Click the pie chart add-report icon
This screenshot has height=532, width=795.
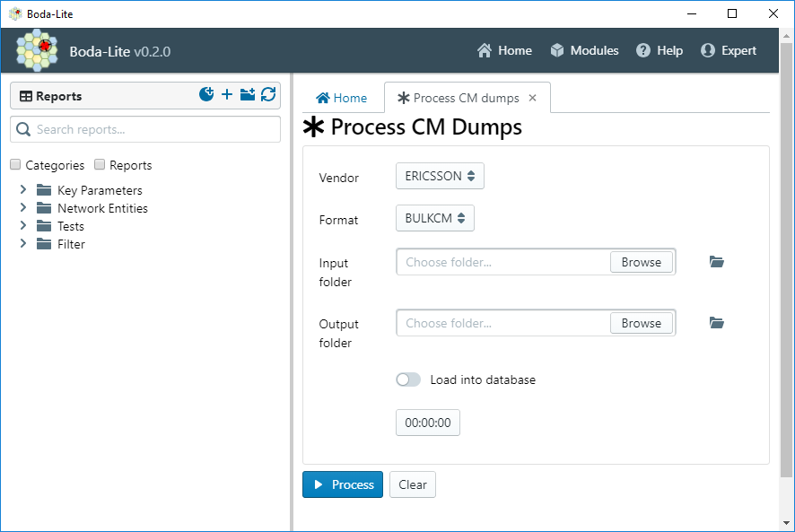tap(206, 94)
